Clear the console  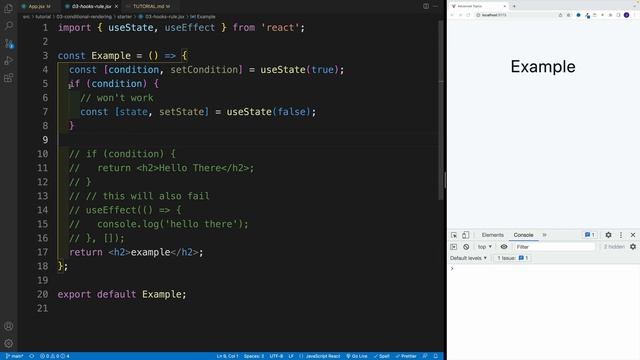[x=466, y=247]
